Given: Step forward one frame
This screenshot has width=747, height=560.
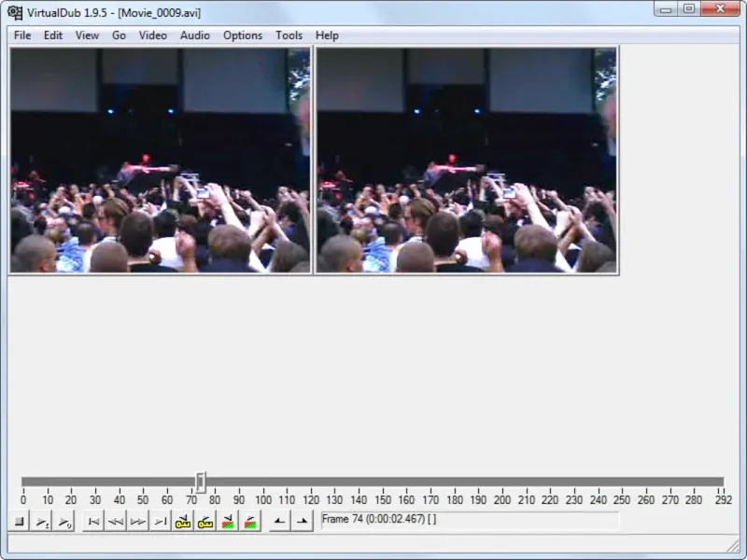Looking at the screenshot, I should (137, 522).
